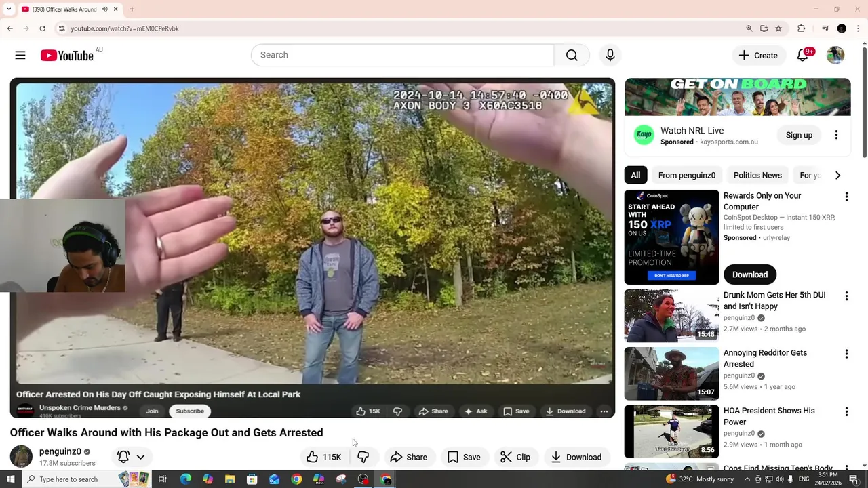The width and height of the screenshot is (868, 488).
Task: Install the YouTube app icon in address bar
Action: tap(764, 28)
